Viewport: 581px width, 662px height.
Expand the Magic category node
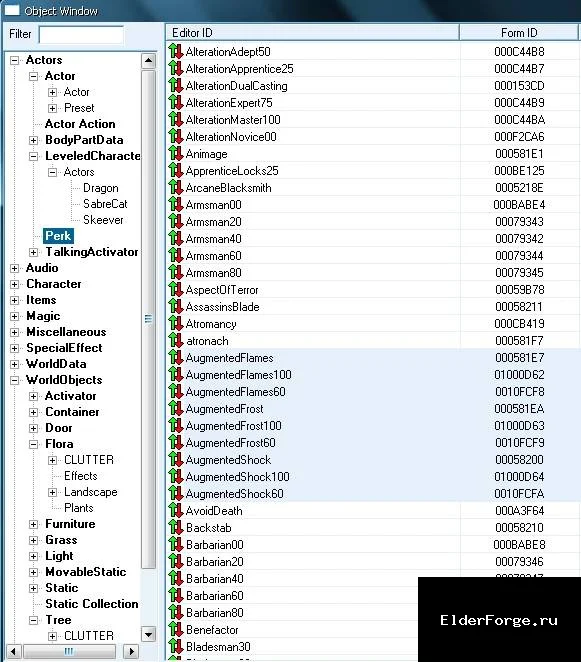point(14,316)
